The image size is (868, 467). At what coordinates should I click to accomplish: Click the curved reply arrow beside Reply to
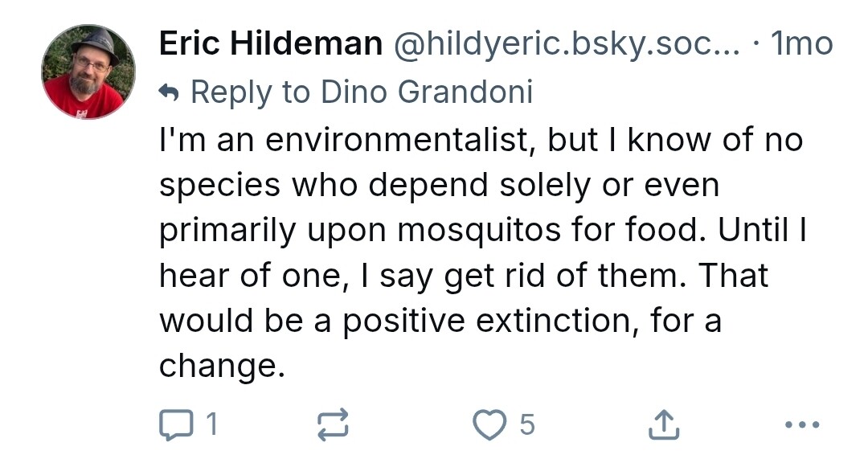pos(169,92)
